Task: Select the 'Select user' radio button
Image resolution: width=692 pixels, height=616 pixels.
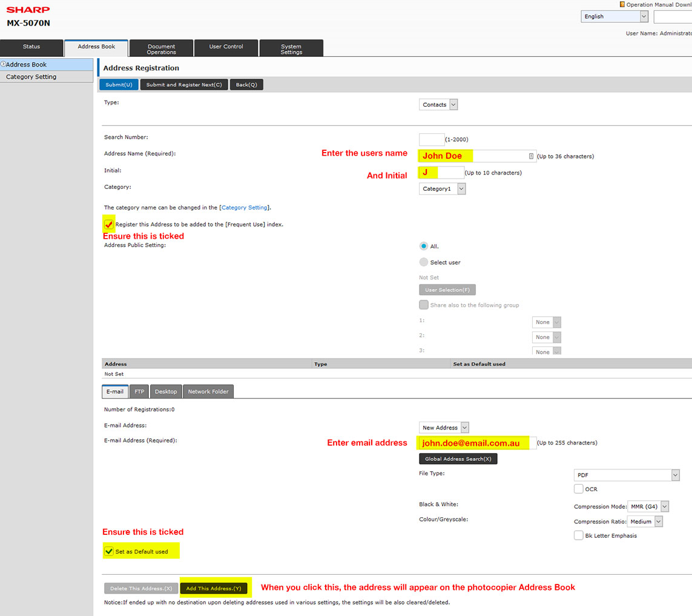Action: click(x=424, y=262)
